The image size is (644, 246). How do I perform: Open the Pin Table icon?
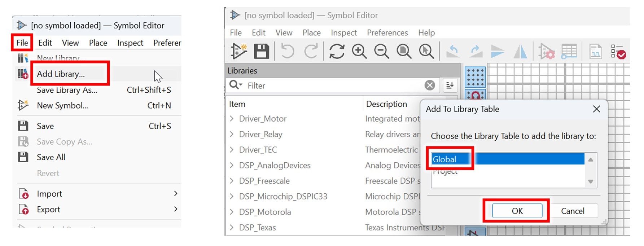coord(569,51)
